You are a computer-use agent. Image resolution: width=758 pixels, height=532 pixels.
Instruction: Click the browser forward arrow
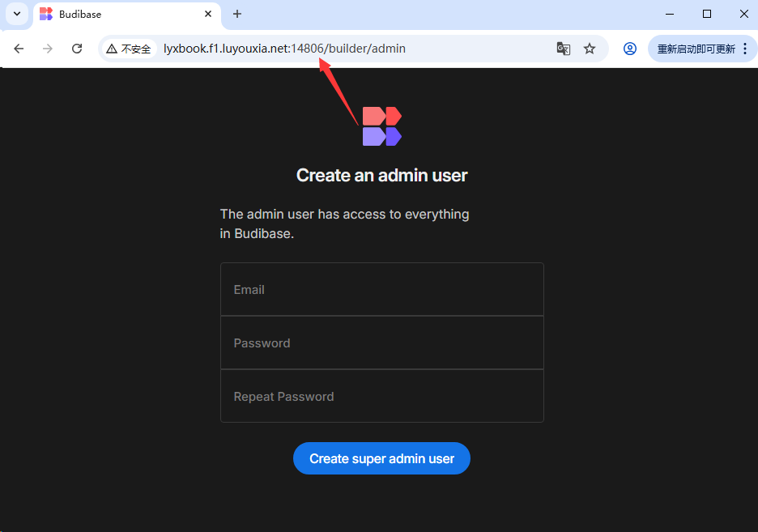pyautogui.click(x=48, y=49)
